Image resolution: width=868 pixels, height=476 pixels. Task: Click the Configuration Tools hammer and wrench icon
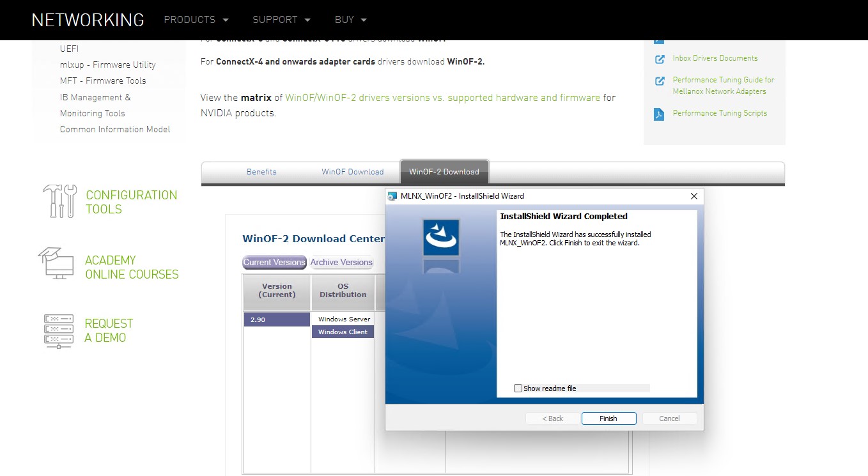[x=59, y=201]
